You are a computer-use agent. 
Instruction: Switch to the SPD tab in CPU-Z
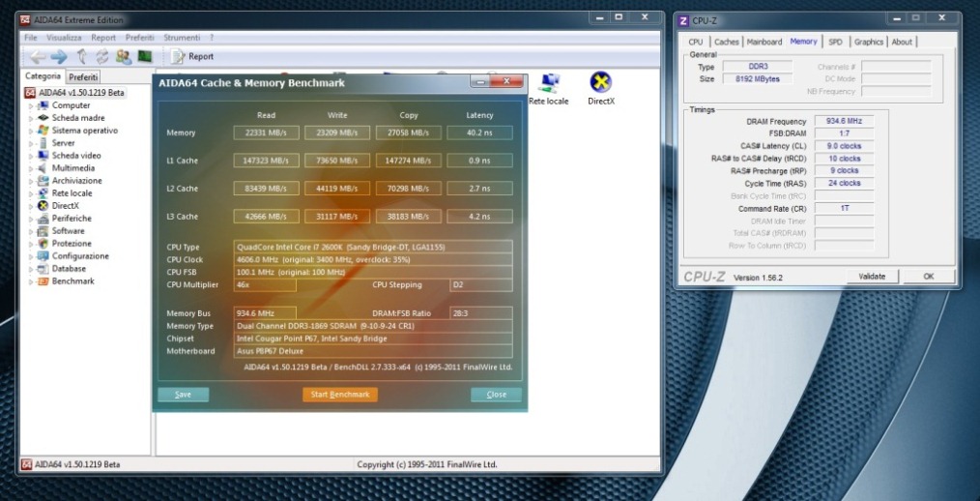click(836, 42)
